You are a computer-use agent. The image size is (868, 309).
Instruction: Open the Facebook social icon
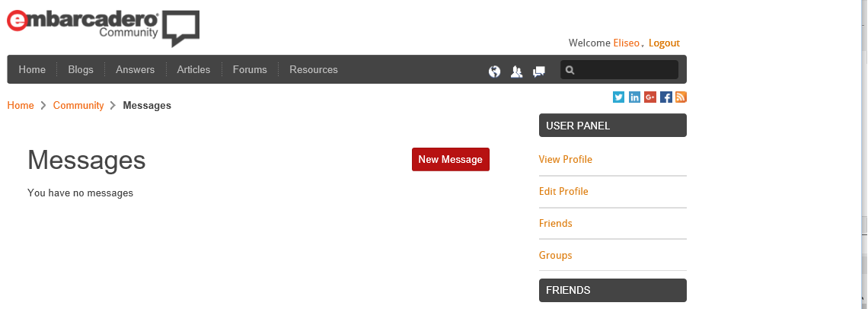[666, 97]
